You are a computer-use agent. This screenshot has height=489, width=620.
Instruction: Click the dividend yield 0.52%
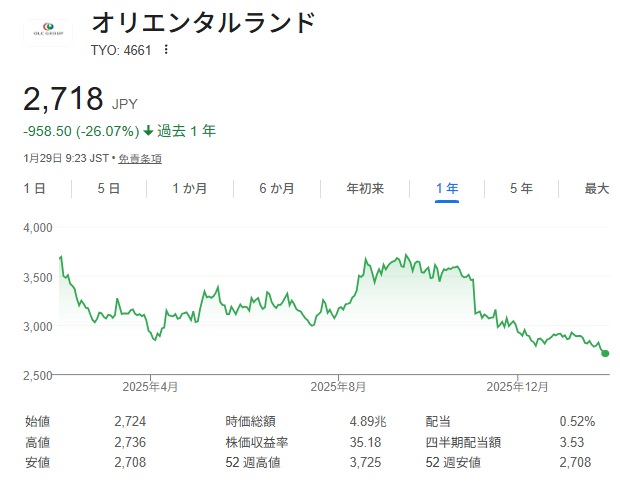(577, 421)
